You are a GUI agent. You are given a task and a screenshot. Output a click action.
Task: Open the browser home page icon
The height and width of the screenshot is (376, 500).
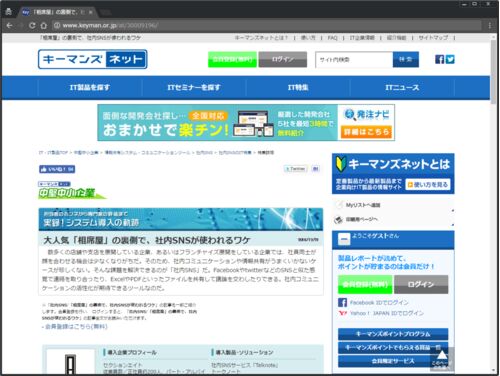tap(44, 25)
